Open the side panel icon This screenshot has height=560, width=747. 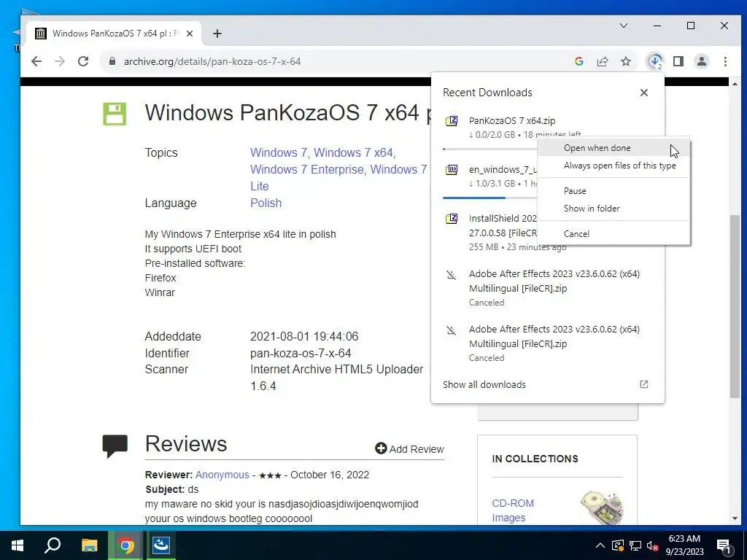click(x=678, y=61)
